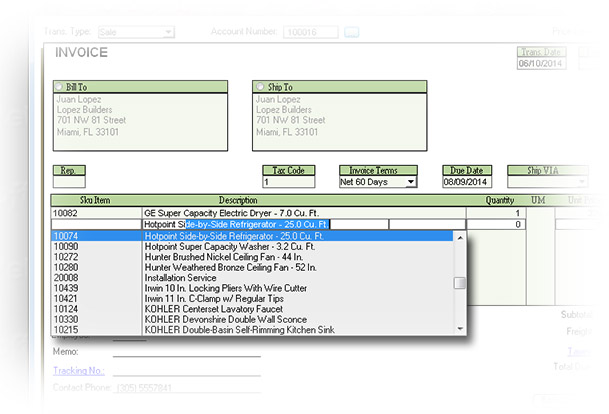Click Sku cell 10082 in first row
Viewport: 609px width, 414px height.
96,213
